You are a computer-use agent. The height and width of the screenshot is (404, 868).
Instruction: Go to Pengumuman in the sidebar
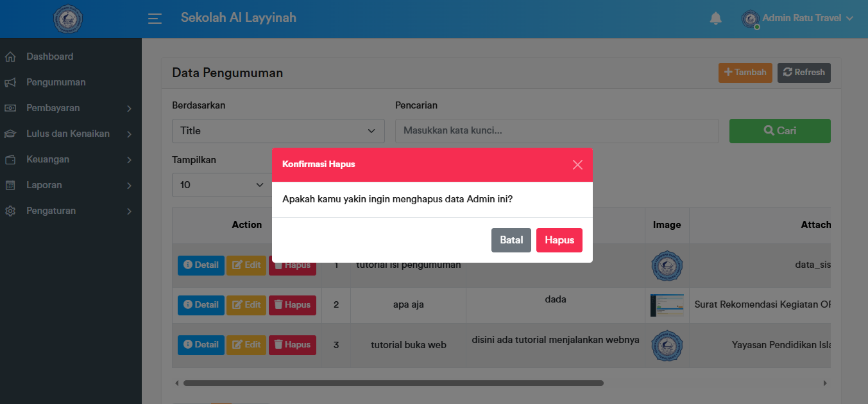click(56, 82)
